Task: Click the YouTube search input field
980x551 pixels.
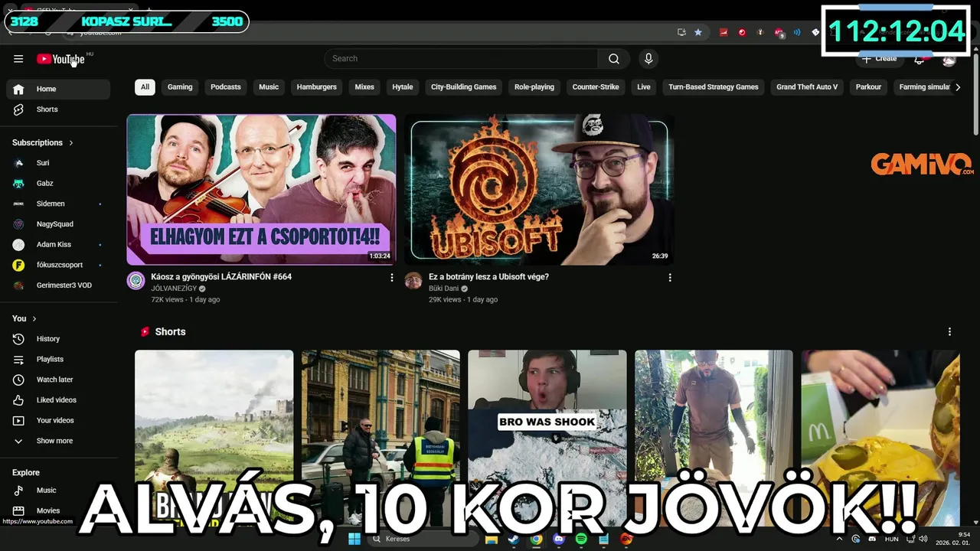Action: click(461, 59)
